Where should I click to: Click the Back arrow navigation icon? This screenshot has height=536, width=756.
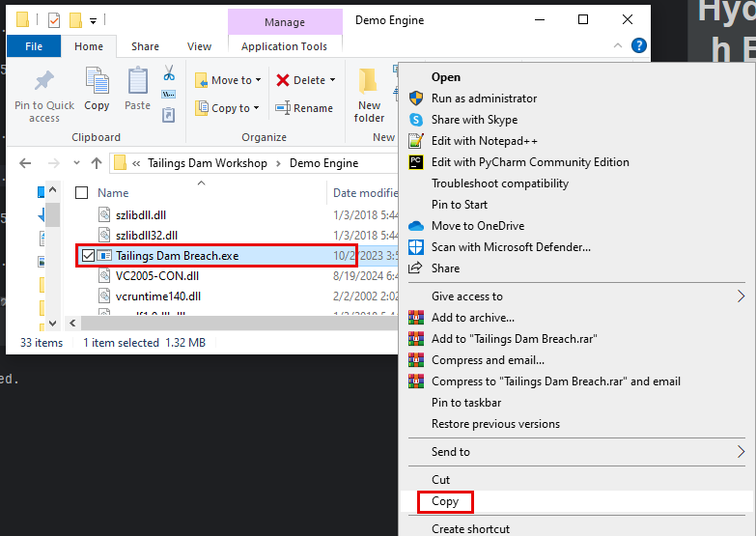pos(25,163)
